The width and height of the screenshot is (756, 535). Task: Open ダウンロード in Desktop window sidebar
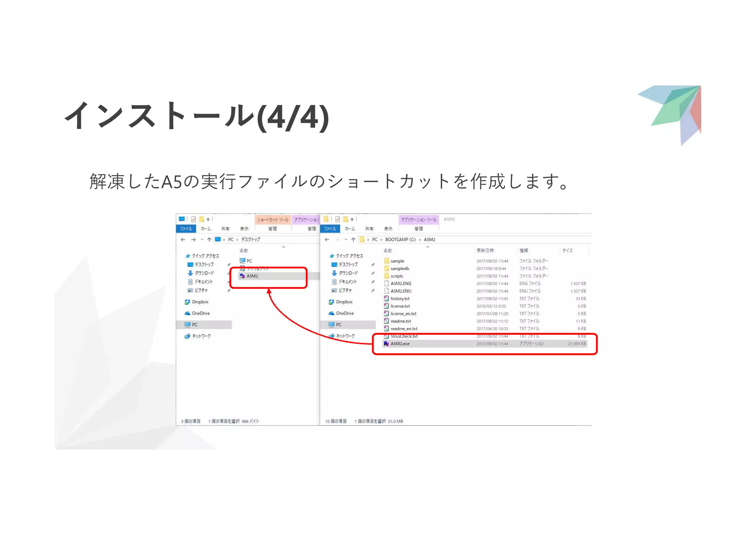(x=201, y=273)
